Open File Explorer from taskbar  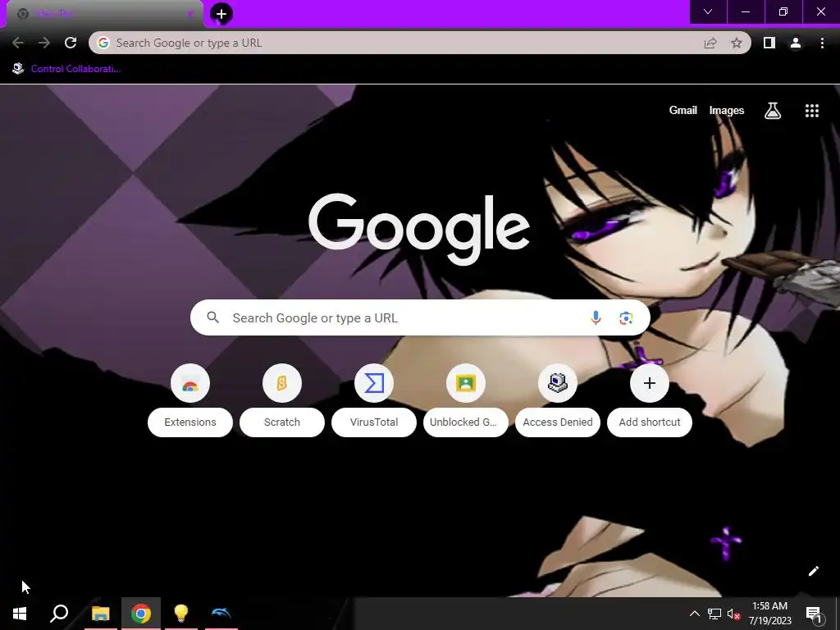(x=100, y=614)
